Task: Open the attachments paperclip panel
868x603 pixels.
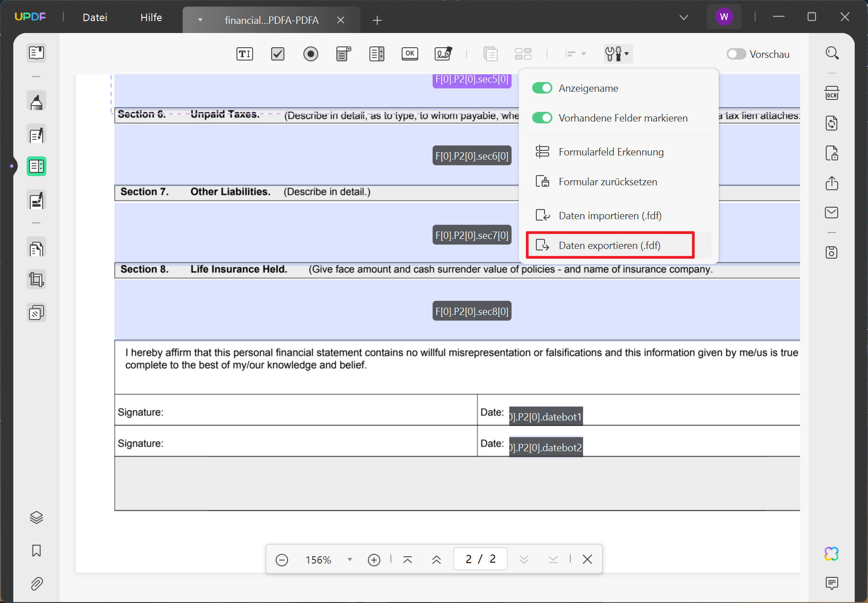Action: (37, 583)
